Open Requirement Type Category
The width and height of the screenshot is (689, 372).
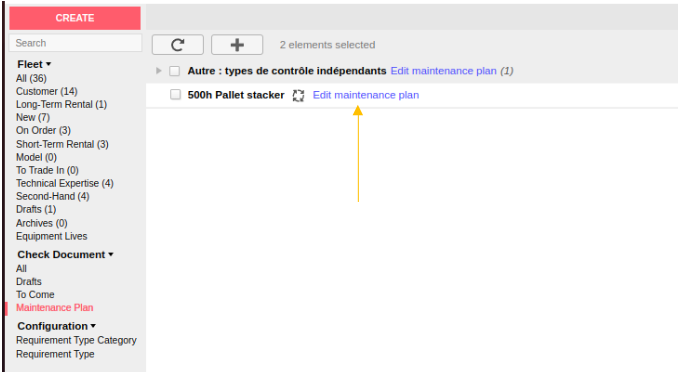click(76, 340)
